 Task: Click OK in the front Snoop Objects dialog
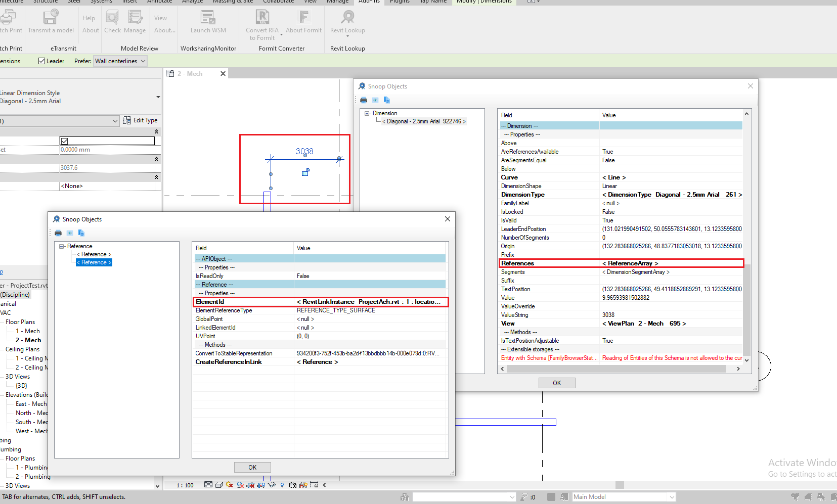click(252, 468)
